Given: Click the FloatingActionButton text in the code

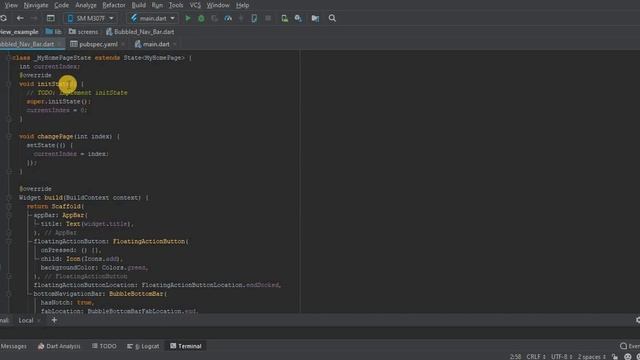Looking at the screenshot, I should (149, 242).
